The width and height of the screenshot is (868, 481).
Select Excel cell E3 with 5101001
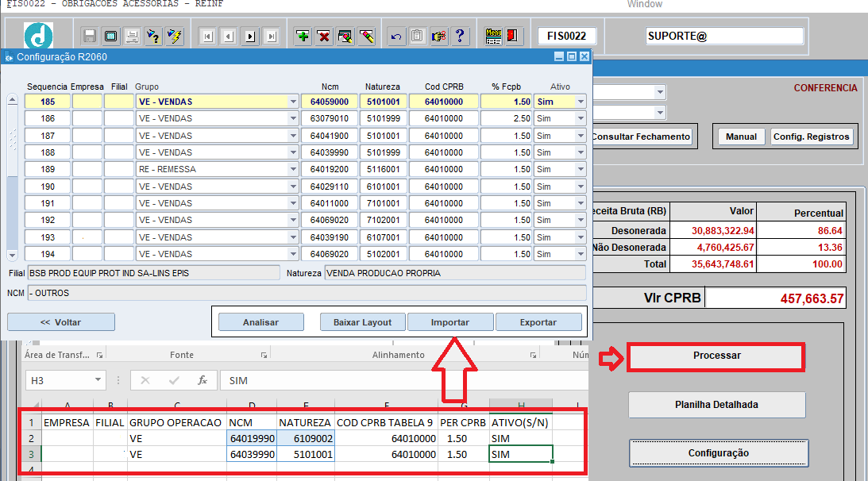(x=306, y=454)
